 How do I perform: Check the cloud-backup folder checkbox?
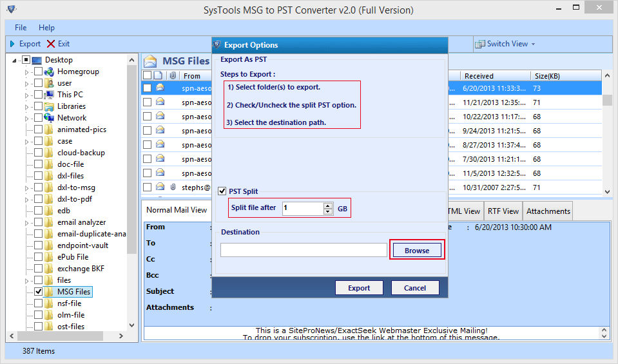click(38, 153)
